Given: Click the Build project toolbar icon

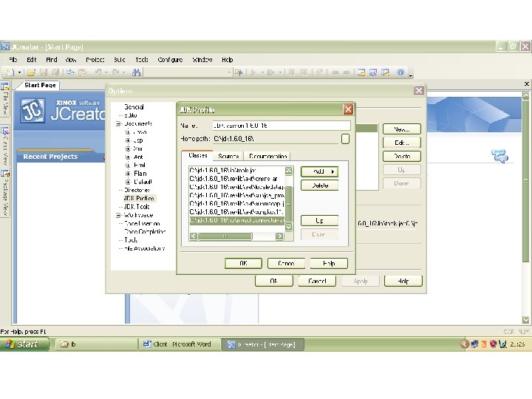Looking at the screenshot, I should point(304,72).
